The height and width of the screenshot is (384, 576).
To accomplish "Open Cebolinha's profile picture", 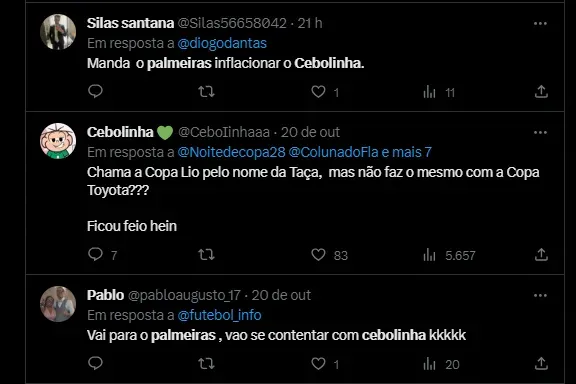I will click(x=58, y=141).
